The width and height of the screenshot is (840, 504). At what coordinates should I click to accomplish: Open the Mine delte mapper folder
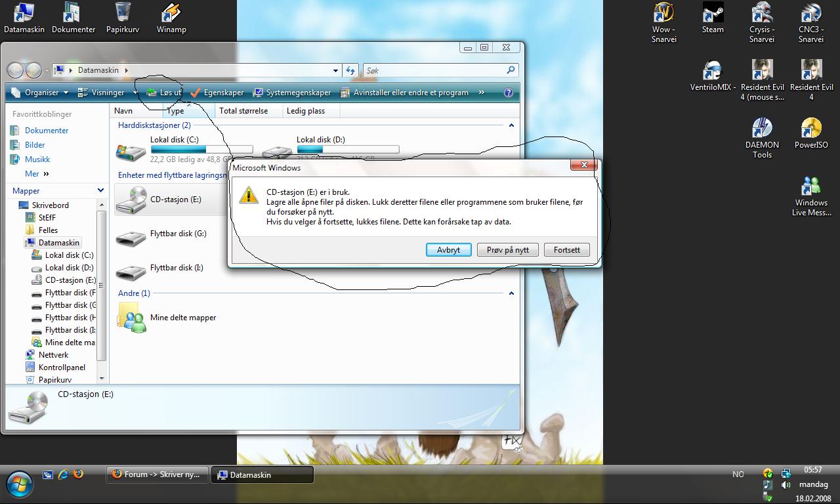[x=166, y=318]
